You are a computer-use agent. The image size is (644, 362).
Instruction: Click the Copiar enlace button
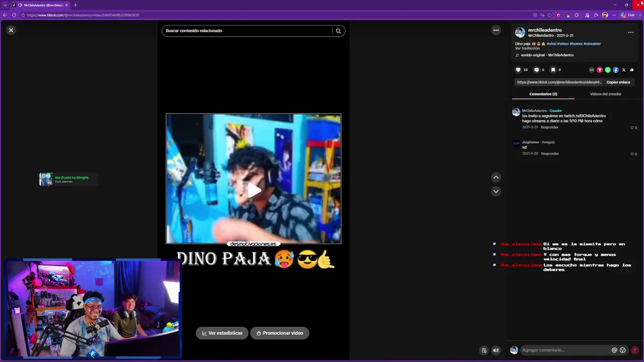click(x=618, y=82)
